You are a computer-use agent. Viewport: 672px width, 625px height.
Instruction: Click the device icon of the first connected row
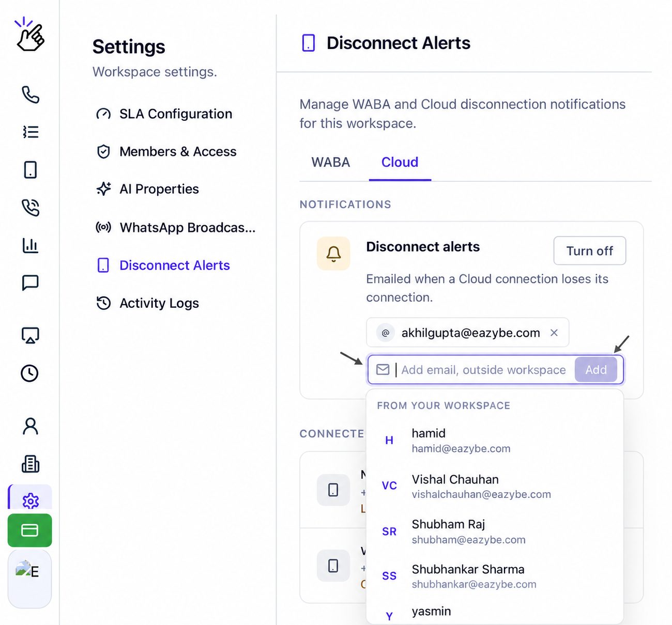pos(333,490)
